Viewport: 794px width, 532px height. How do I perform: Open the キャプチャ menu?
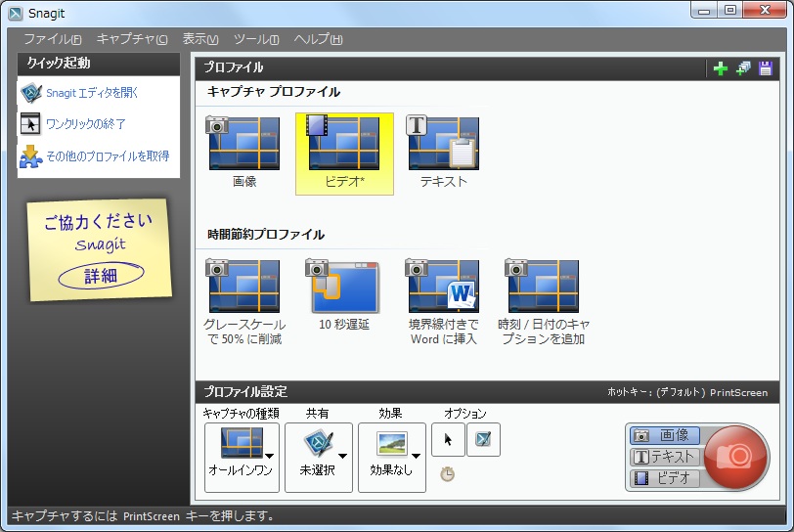(x=132, y=39)
